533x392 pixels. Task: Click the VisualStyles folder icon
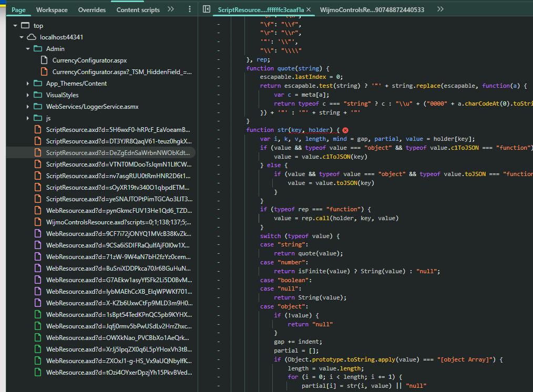pos(37,95)
